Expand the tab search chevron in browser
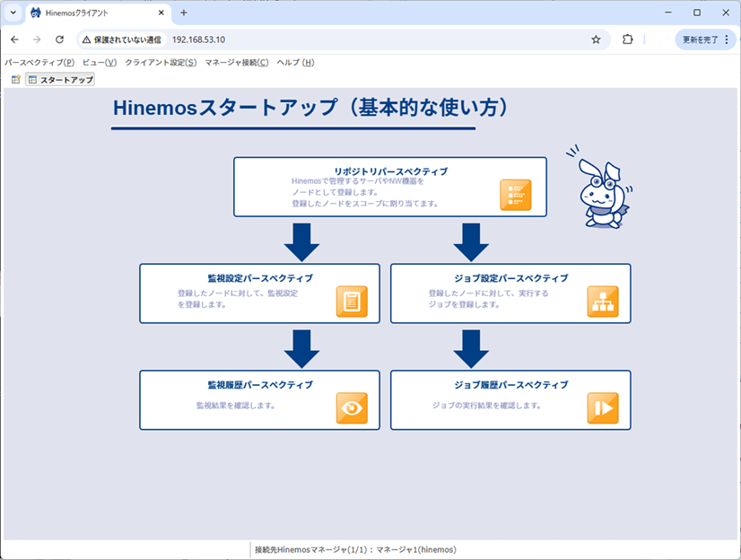 13,13
